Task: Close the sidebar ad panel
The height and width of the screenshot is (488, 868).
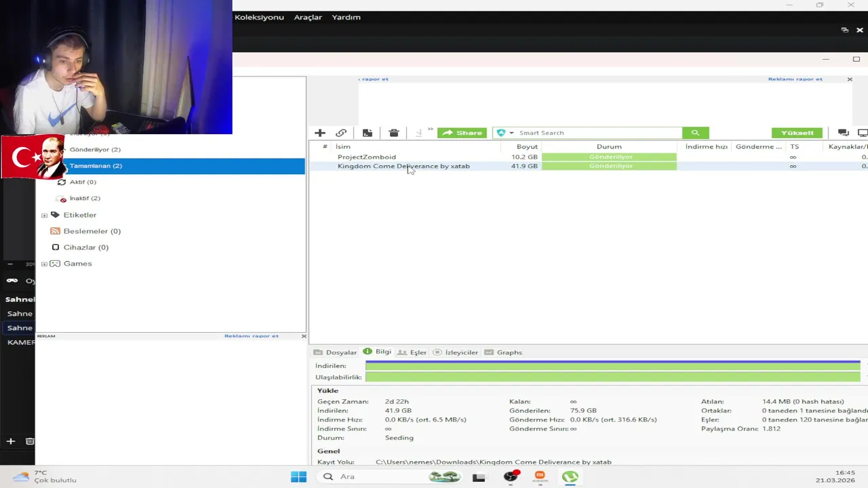Action: (x=304, y=336)
